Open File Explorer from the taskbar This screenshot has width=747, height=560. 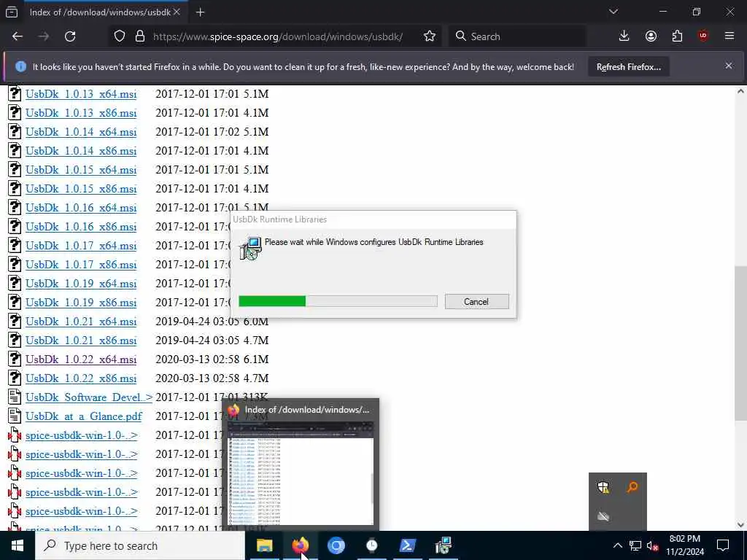[x=264, y=545]
